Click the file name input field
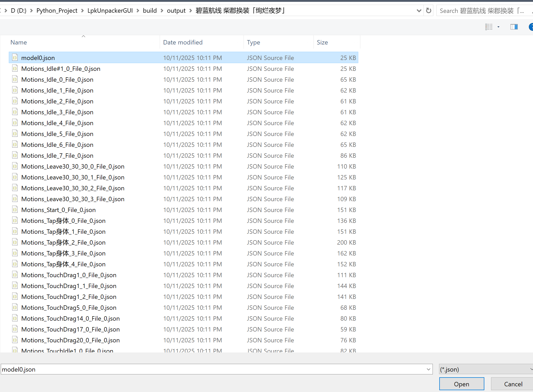The image size is (533, 392). [212, 369]
